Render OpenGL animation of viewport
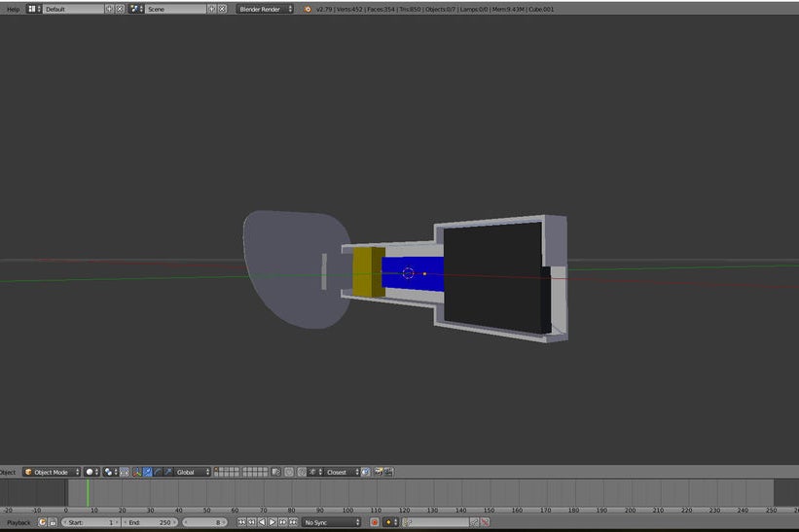The width and height of the screenshot is (799, 532). point(388,472)
